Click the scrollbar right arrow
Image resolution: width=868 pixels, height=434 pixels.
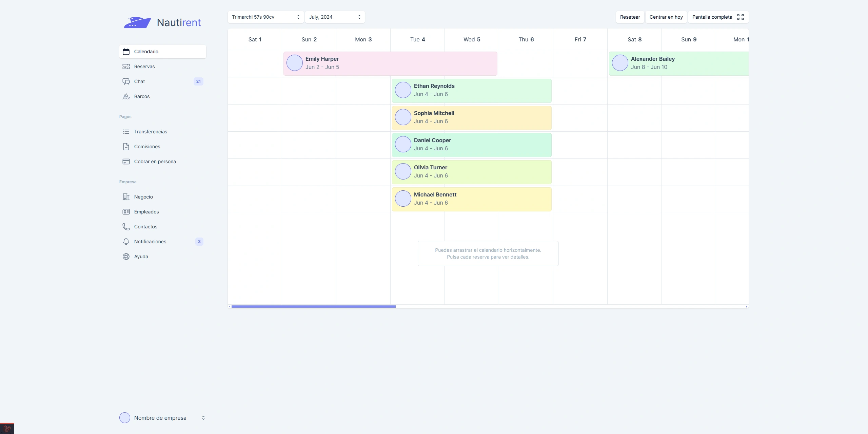tap(747, 306)
